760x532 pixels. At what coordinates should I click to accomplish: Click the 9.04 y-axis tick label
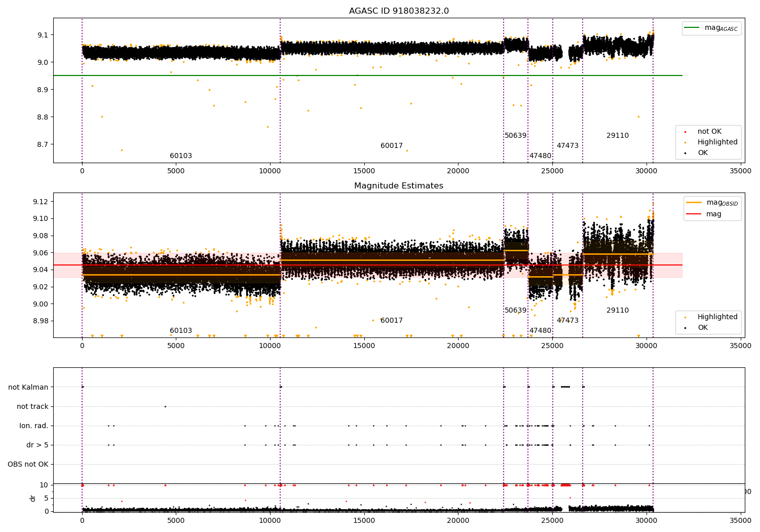tap(41, 270)
